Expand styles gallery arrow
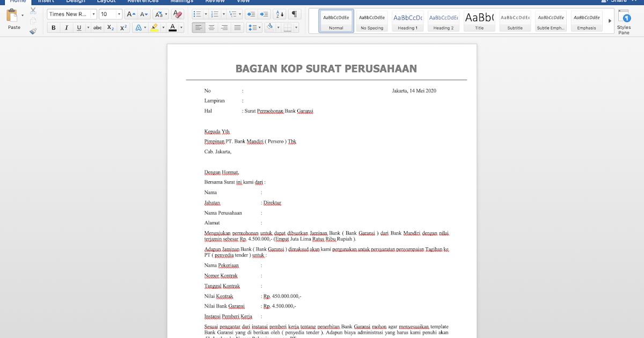This screenshot has height=338, width=644. pos(609,21)
